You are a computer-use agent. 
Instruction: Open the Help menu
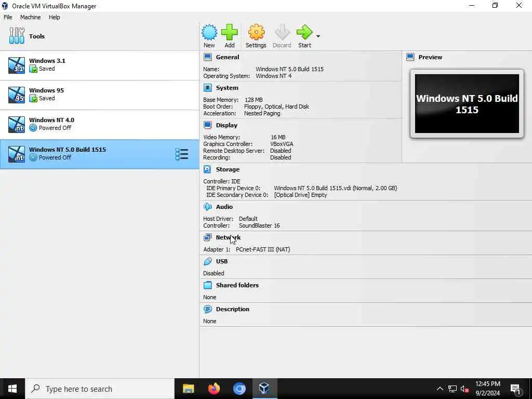point(54,17)
